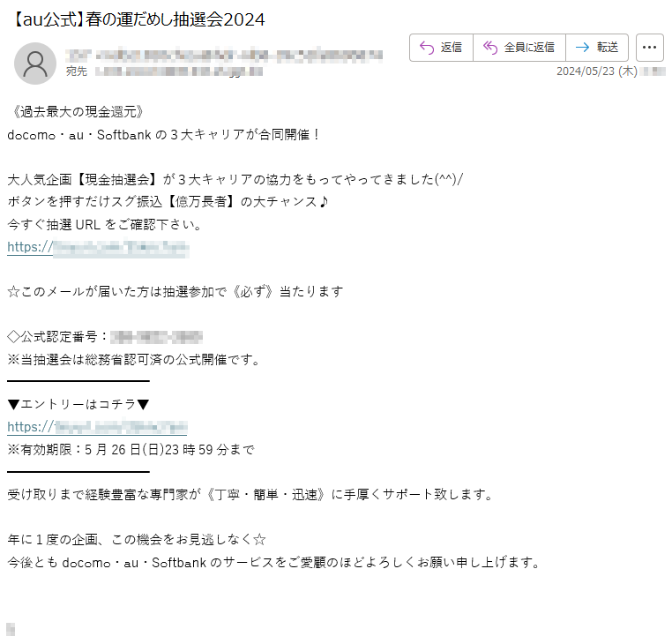Reply using the 返信 button label
Viewport: 672px width, 644px height.
click(x=452, y=47)
